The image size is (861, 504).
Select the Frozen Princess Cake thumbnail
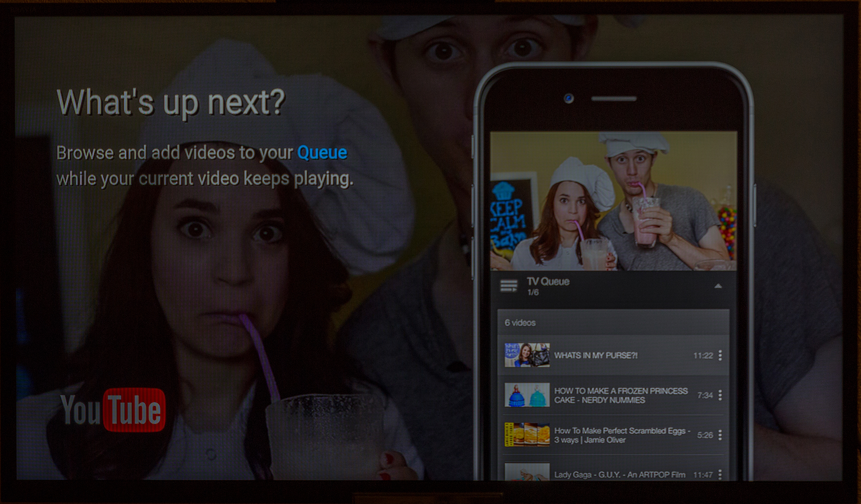tap(527, 395)
